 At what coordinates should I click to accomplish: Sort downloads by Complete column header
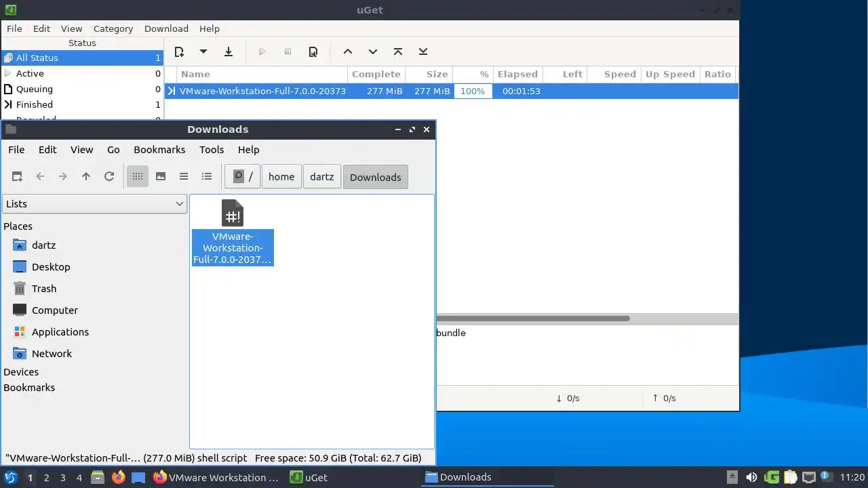click(376, 74)
